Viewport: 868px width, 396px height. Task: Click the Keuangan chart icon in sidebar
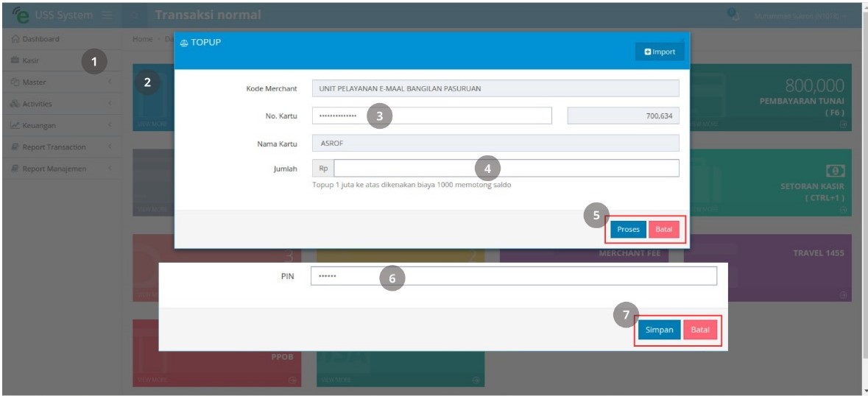(x=15, y=126)
